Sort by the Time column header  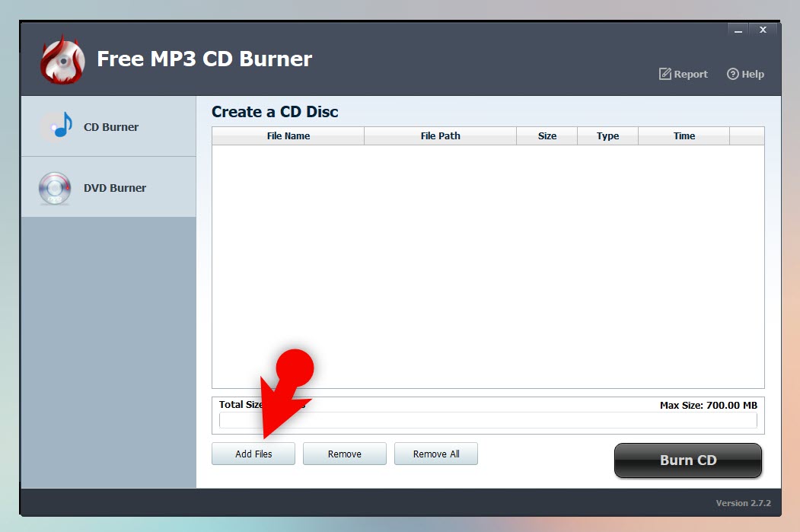pyautogui.click(x=684, y=135)
